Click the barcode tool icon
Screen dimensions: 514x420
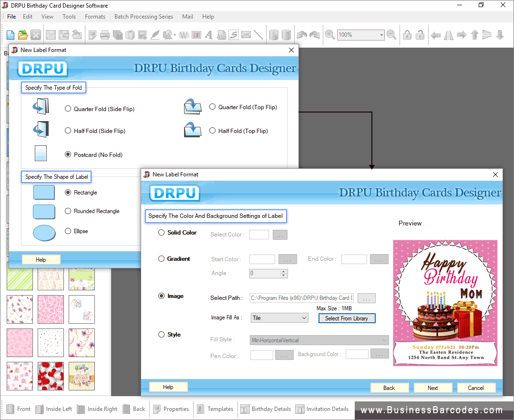pos(196,35)
